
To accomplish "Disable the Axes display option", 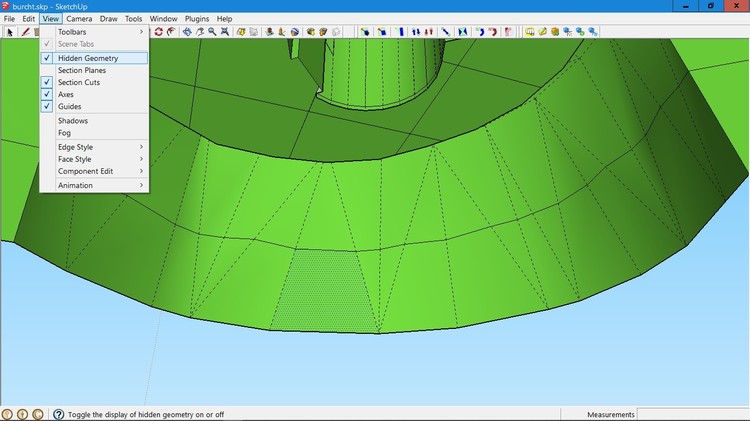I will [67, 94].
